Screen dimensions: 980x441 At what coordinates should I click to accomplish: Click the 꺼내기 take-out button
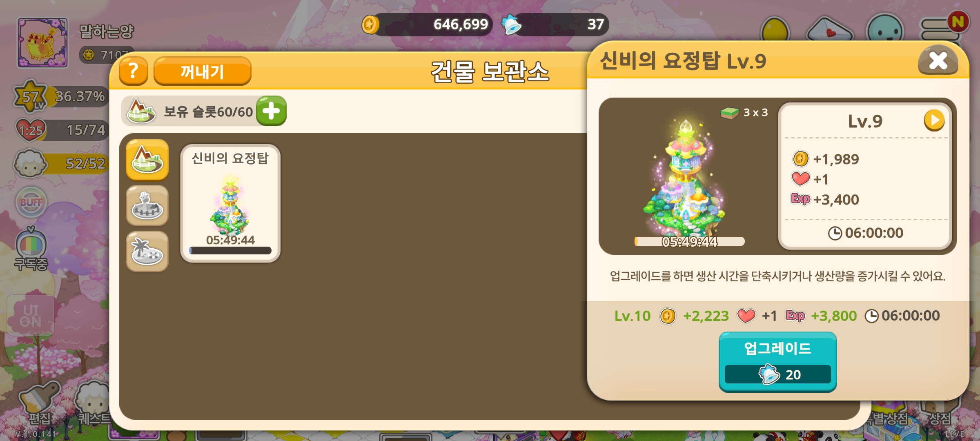click(202, 71)
